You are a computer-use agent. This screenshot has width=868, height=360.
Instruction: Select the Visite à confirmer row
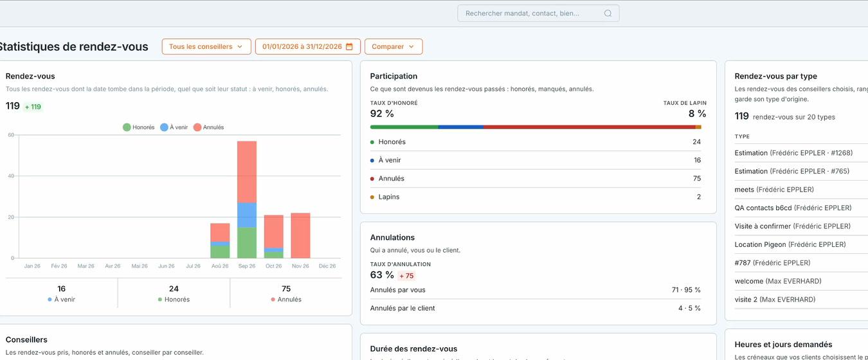tap(801, 226)
